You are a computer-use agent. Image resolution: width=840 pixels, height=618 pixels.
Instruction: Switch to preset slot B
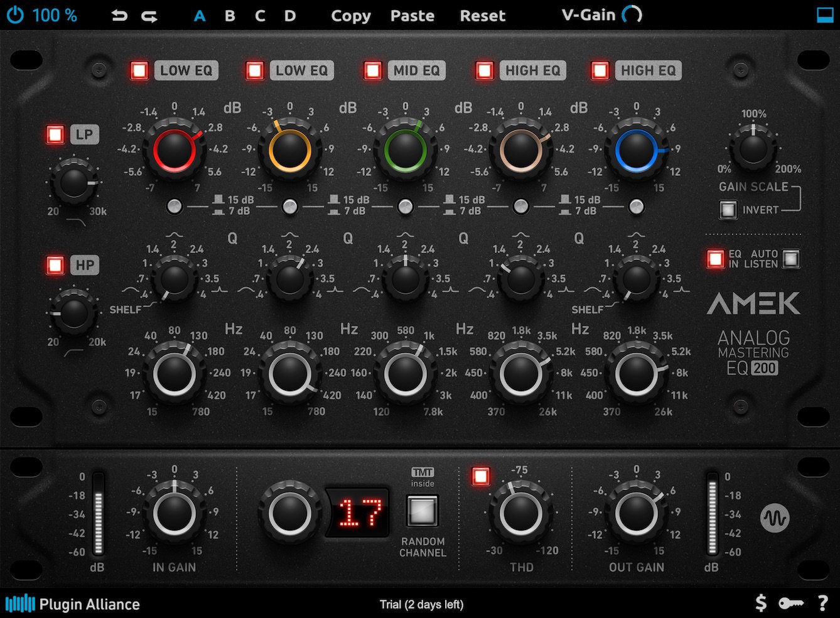pos(230,16)
